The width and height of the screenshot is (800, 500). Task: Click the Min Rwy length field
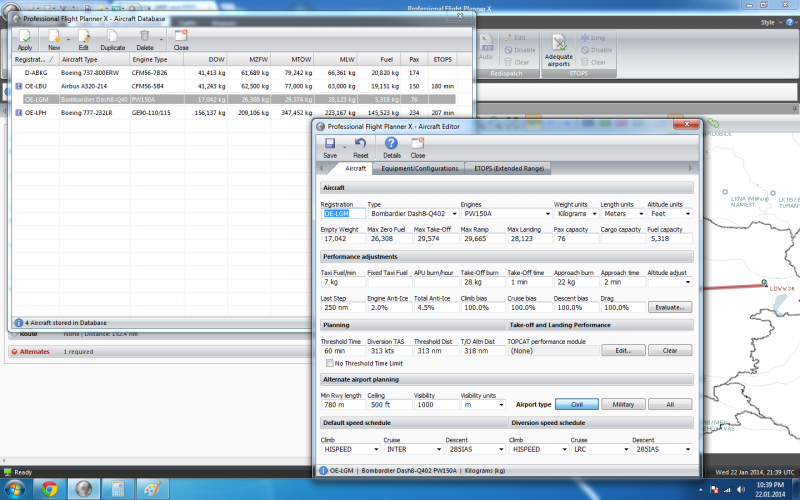[343, 405]
